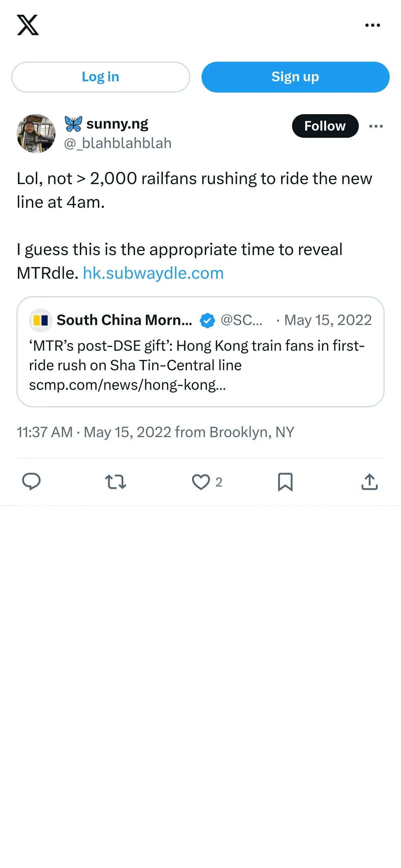Follow the sunny.ng account
The width and height of the screenshot is (401, 868).
(x=325, y=126)
